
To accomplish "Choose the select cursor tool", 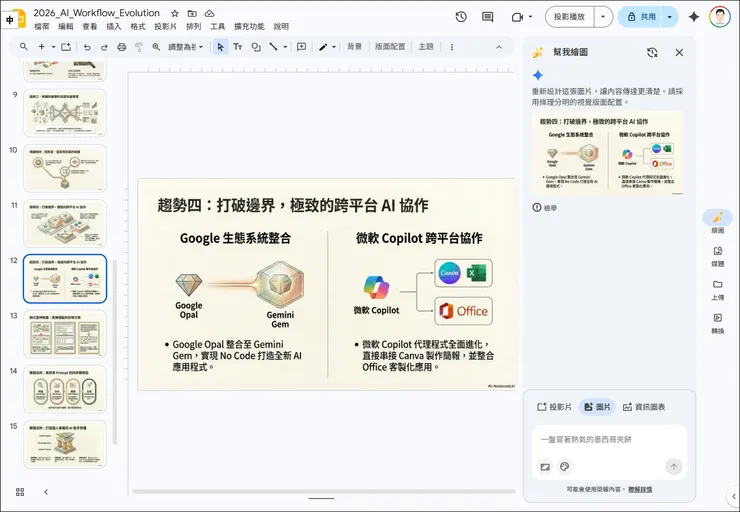I will (220, 47).
